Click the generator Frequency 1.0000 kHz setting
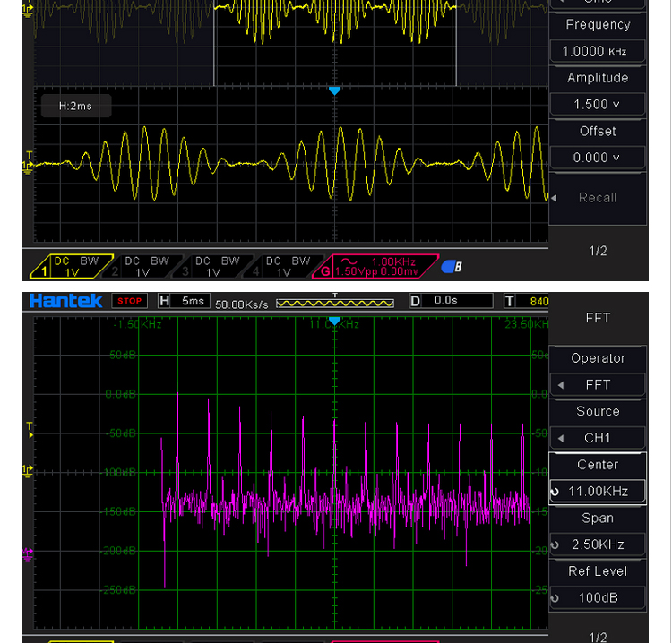The image size is (672, 643). click(x=598, y=51)
